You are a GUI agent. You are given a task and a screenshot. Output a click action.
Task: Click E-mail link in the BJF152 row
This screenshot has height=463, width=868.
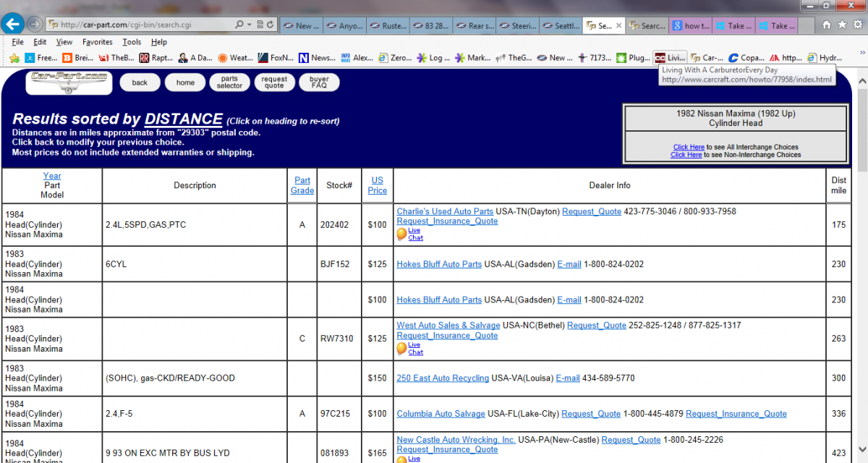[569, 264]
